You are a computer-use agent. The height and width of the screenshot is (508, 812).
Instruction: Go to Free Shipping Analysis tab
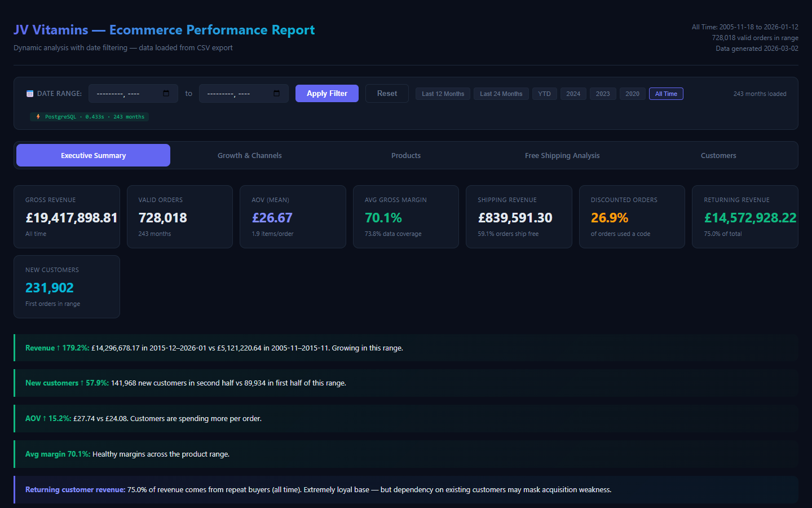pos(562,155)
